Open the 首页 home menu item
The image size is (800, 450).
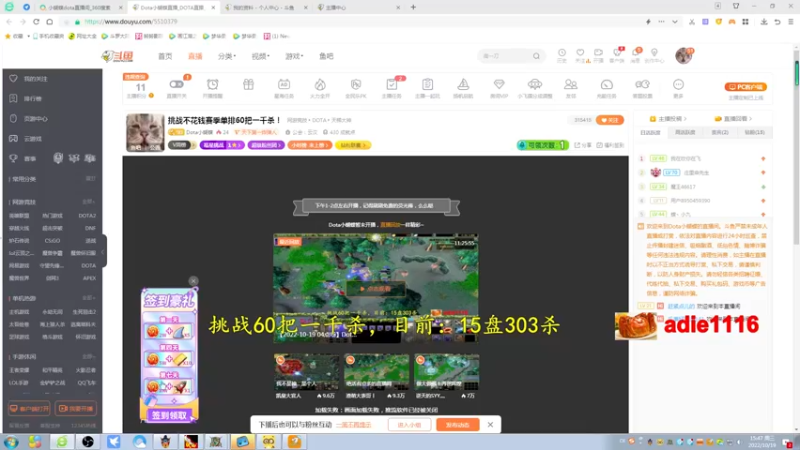point(165,56)
